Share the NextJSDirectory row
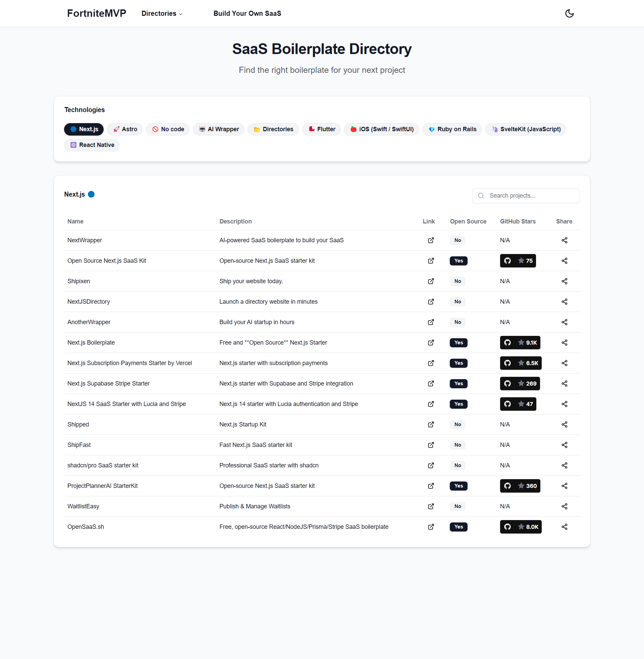The height and width of the screenshot is (659, 644). 565,302
